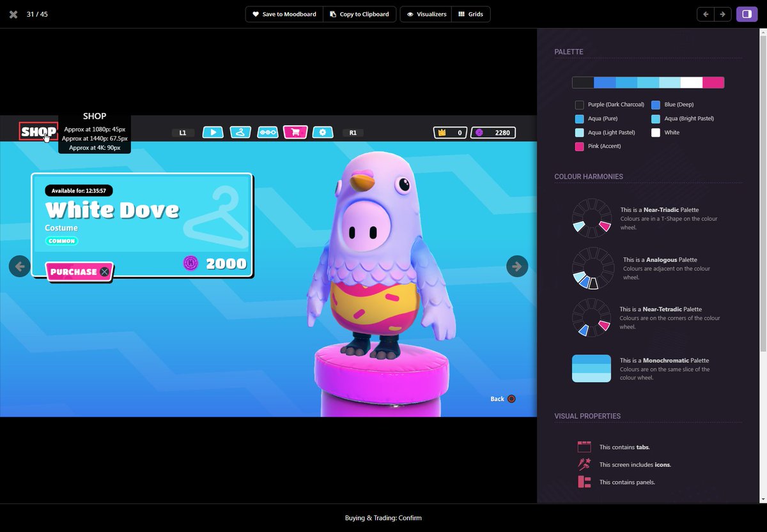Click the VISUAL PROPERTIES heading

tap(587, 416)
